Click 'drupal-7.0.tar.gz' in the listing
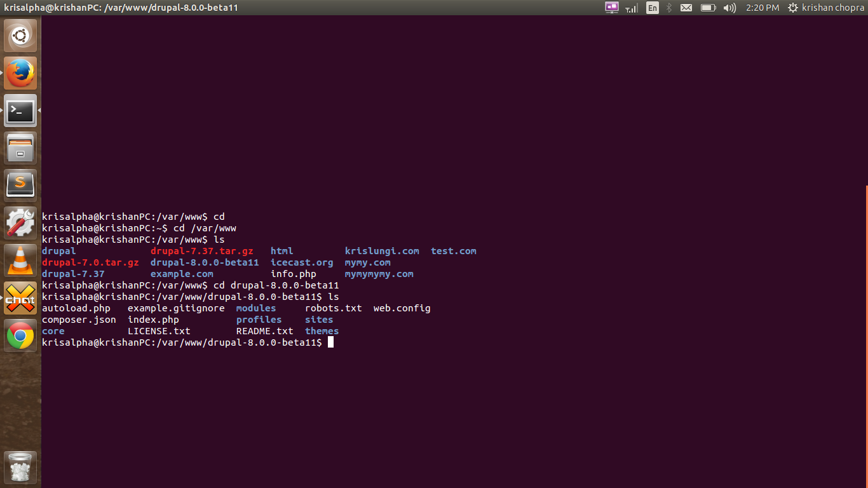 [x=90, y=262]
